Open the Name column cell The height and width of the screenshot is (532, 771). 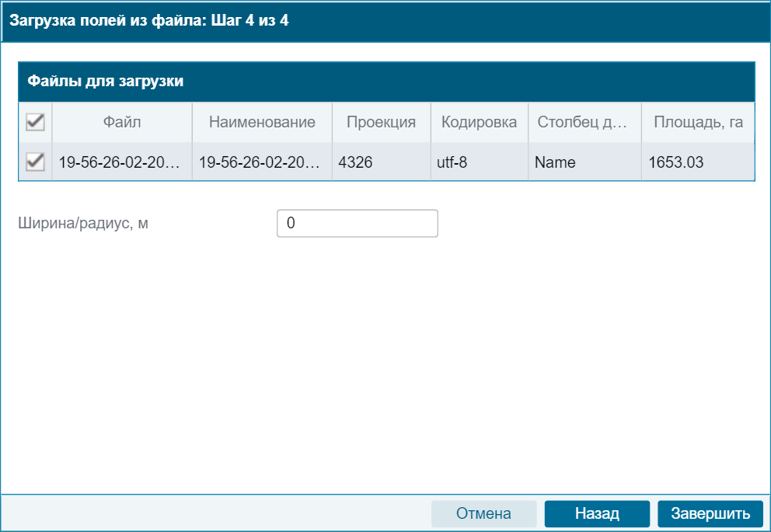click(x=584, y=162)
